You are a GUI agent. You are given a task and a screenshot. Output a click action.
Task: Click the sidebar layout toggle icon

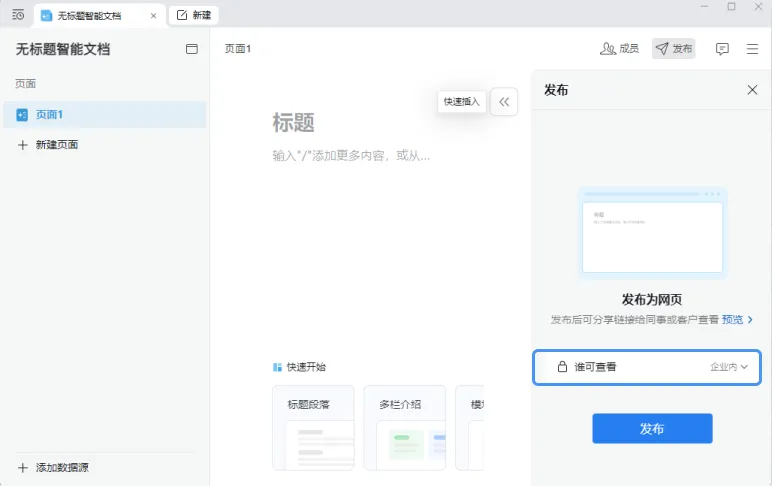tap(192, 49)
